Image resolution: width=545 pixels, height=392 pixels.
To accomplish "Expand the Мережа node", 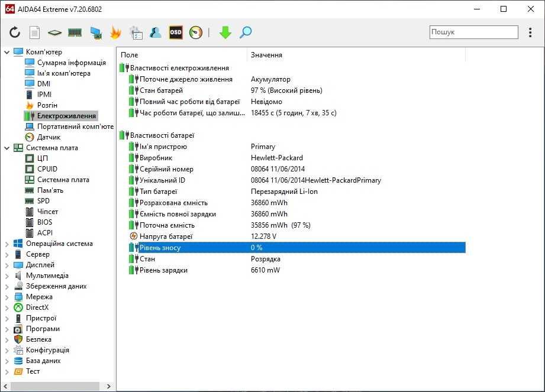I will [x=7, y=297].
